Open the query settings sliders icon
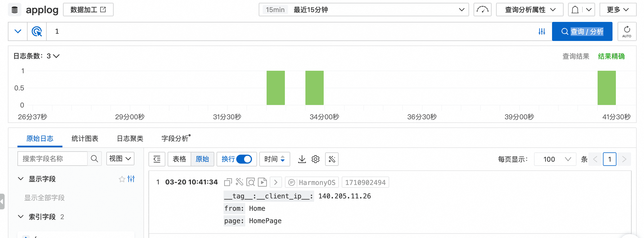This screenshot has width=644, height=238. [x=542, y=31]
